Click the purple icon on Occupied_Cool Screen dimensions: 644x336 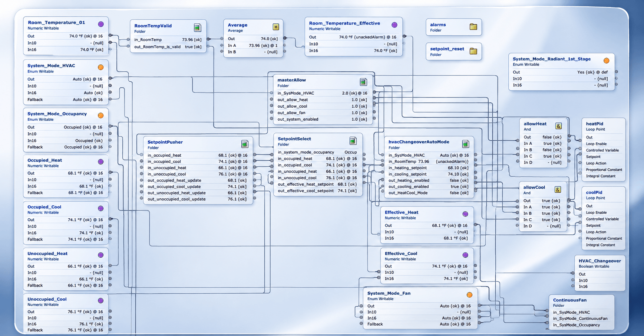pyautogui.click(x=101, y=209)
